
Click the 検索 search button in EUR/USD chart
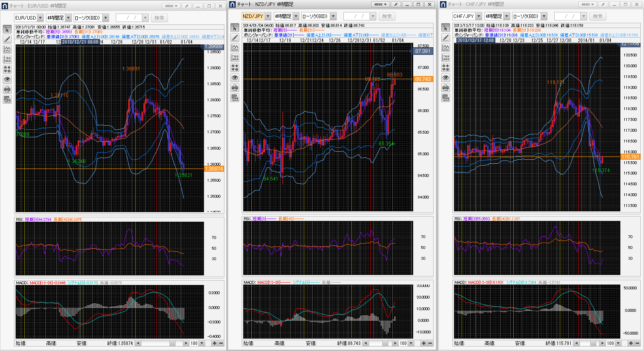click(159, 18)
